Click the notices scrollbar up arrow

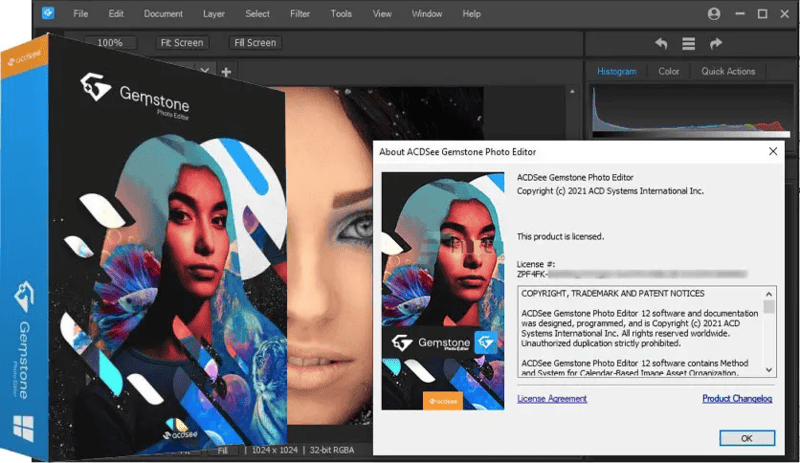[769, 294]
